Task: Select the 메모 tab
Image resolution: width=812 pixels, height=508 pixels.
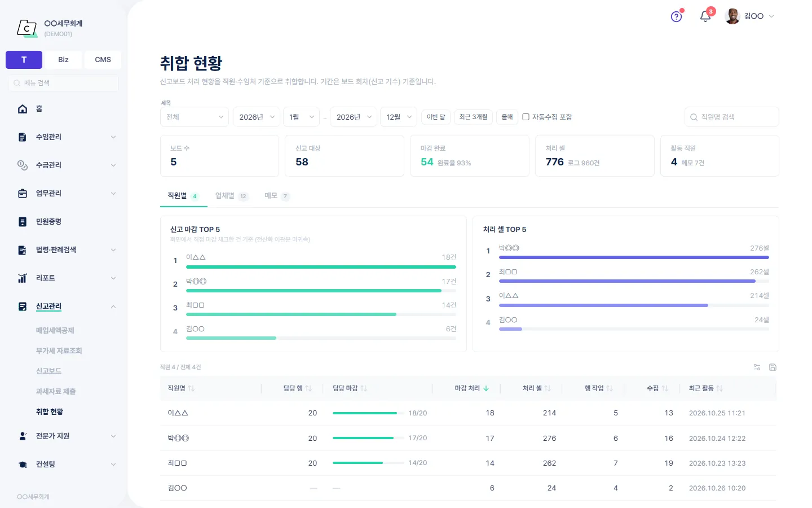Action: coord(277,196)
